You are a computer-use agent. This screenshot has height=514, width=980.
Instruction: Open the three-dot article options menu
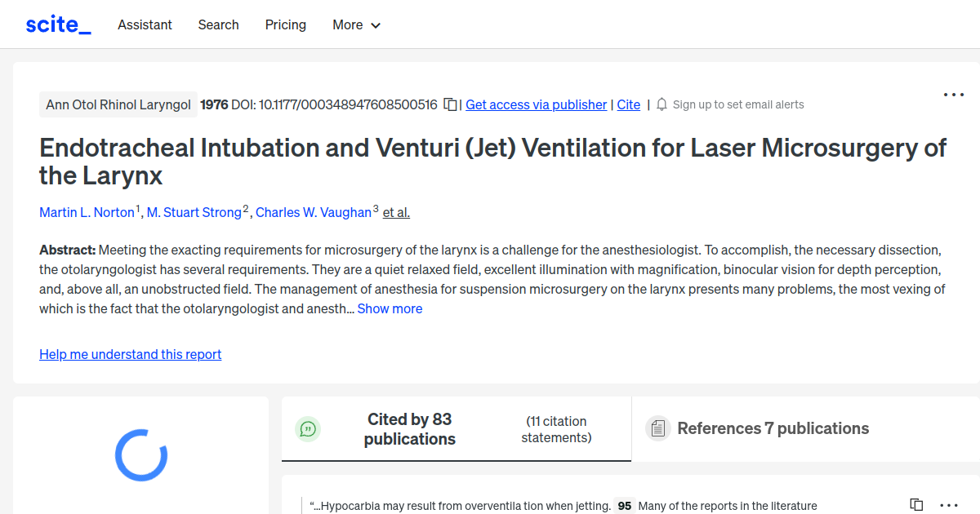tap(953, 95)
